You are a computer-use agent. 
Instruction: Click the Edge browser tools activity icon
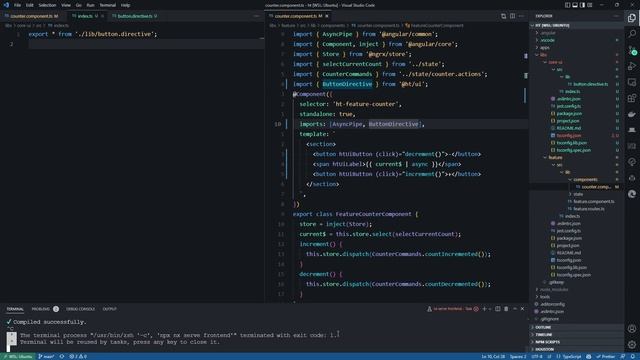point(632,194)
